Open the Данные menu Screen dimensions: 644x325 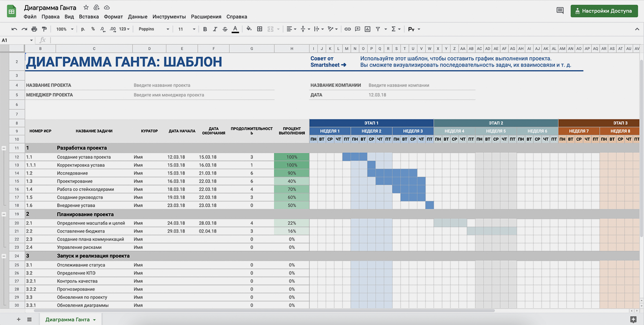138,17
